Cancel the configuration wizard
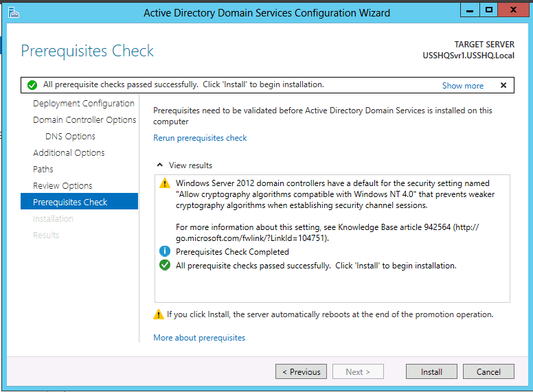This screenshot has width=533, height=392. pos(488,371)
